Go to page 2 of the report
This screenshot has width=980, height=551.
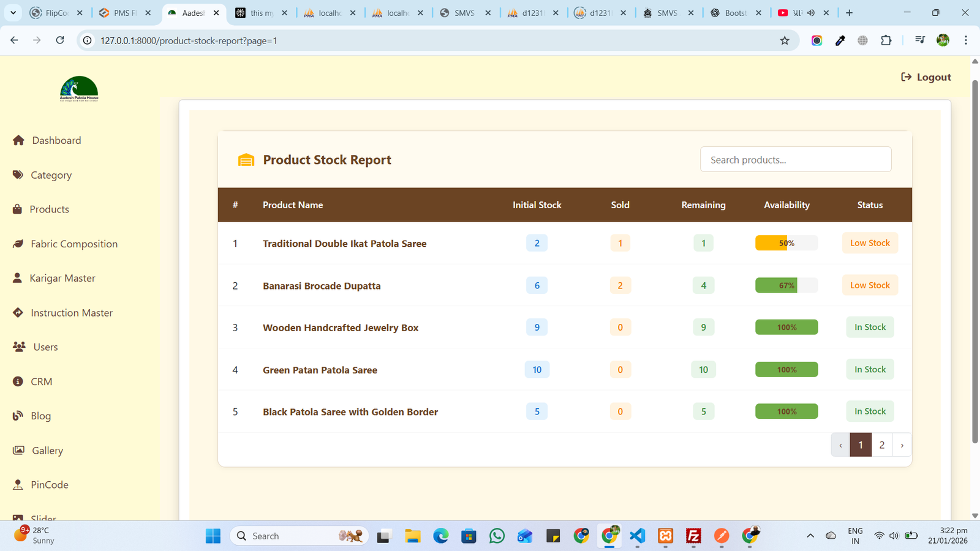tap(881, 444)
